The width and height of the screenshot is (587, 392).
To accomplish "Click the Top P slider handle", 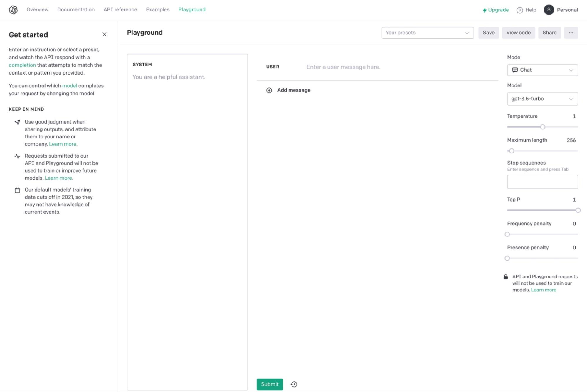I will pyautogui.click(x=578, y=210).
